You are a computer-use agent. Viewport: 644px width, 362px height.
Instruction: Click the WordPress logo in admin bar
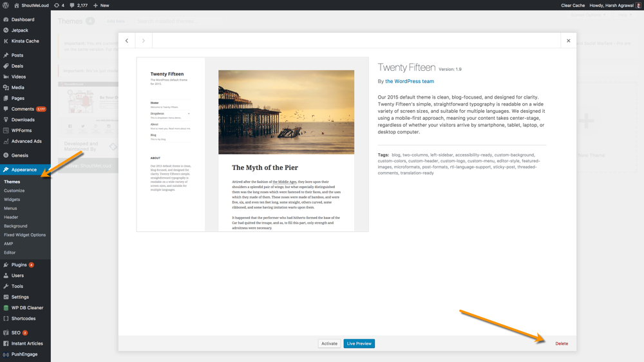6,5
